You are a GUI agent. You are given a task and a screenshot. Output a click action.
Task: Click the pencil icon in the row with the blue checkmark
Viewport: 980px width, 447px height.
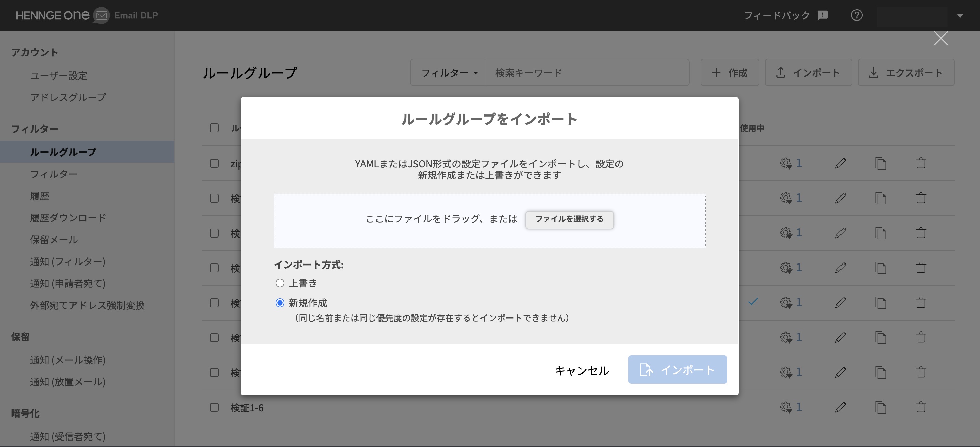(840, 303)
